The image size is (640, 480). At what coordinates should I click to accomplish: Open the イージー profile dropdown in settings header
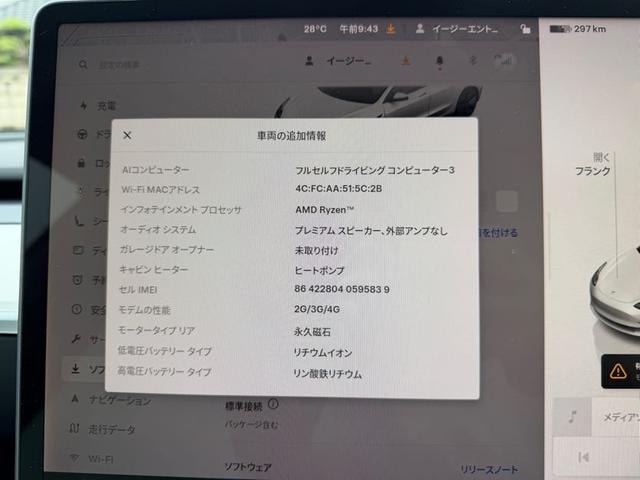pos(337,61)
